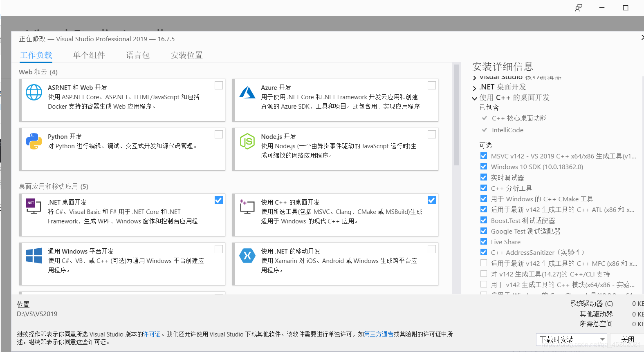Screen dimensions: 644x352
Task: Click the 所需总空间 label
Action: pyautogui.click(x=596, y=324)
